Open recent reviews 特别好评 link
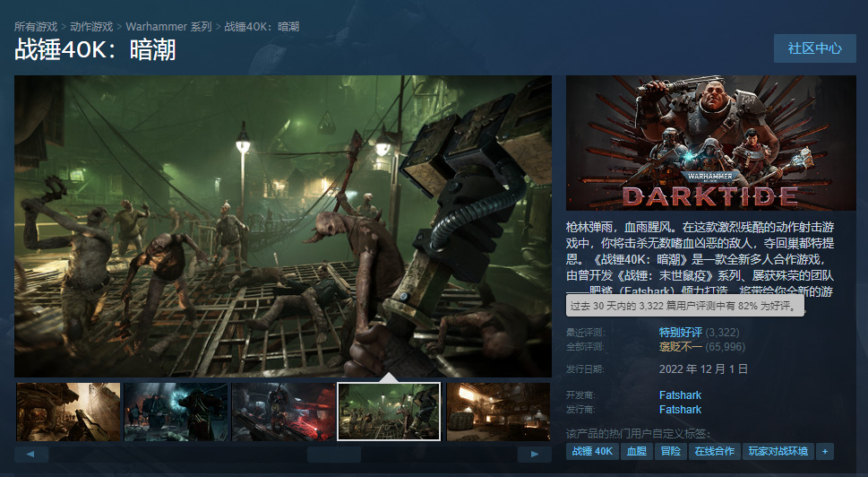868x477 pixels. (681, 333)
